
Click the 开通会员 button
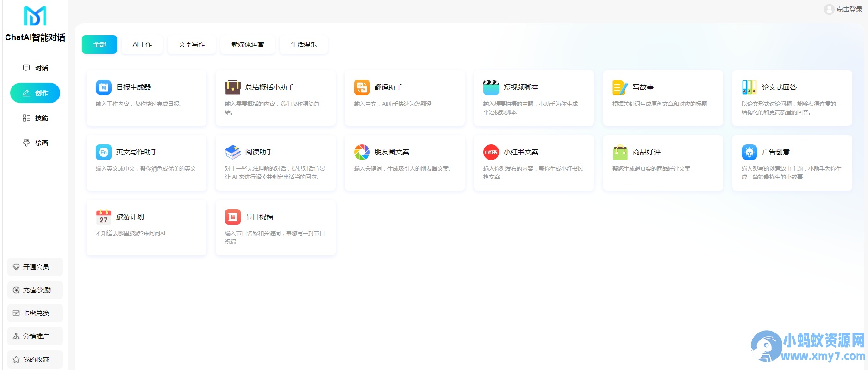click(35, 267)
